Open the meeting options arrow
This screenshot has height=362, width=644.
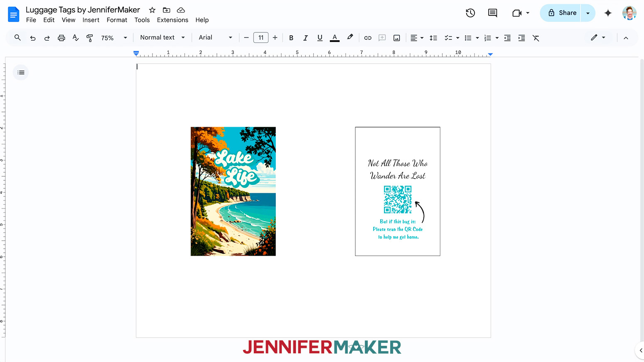528,13
